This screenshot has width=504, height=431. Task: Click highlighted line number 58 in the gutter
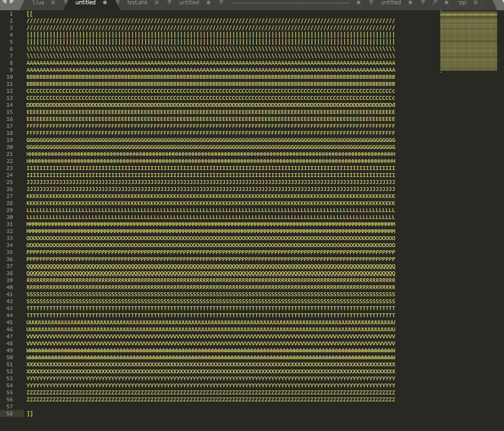(x=10, y=414)
